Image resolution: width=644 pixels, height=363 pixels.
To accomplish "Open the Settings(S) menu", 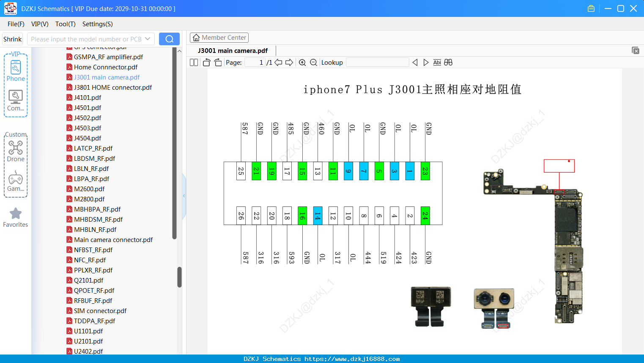I will (98, 24).
